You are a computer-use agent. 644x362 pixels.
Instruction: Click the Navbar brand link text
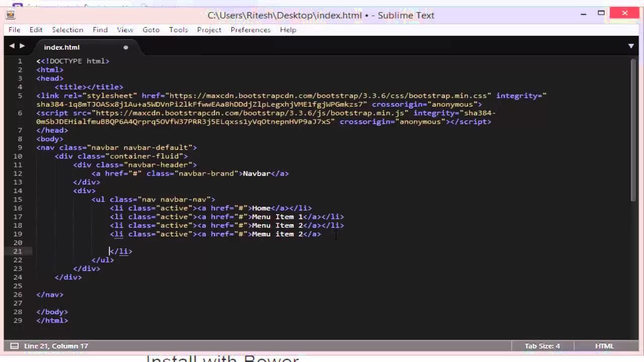tap(257, 173)
